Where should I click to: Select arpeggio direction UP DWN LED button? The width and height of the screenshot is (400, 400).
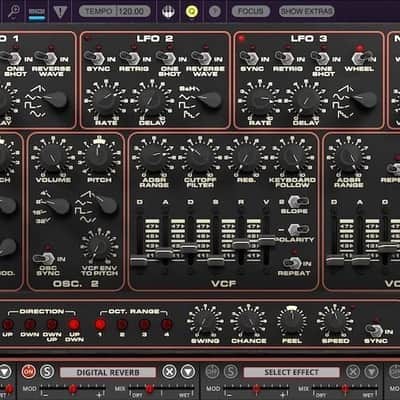(74, 324)
